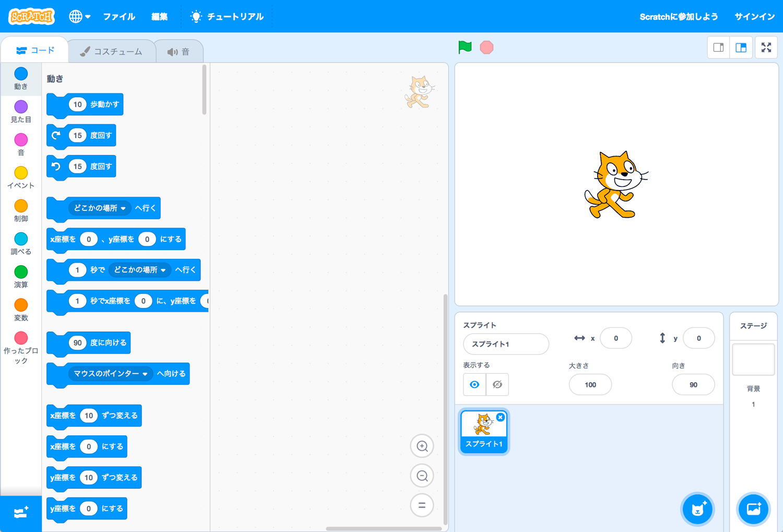Enter full screen stage mode
This screenshot has height=532, width=783.
click(x=766, y=48)
